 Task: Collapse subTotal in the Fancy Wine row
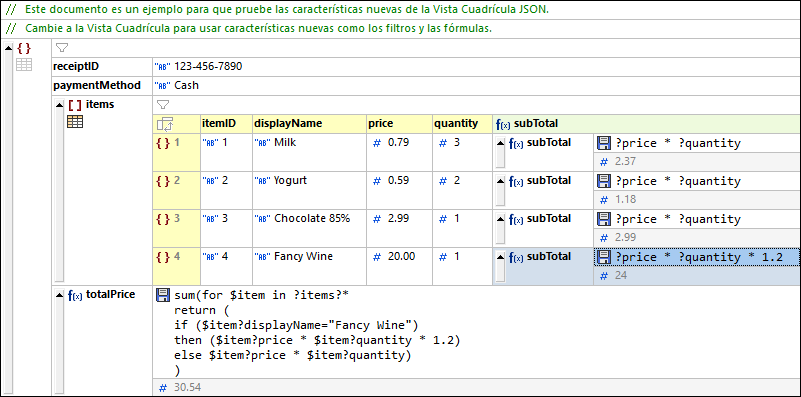click(501, 257)
